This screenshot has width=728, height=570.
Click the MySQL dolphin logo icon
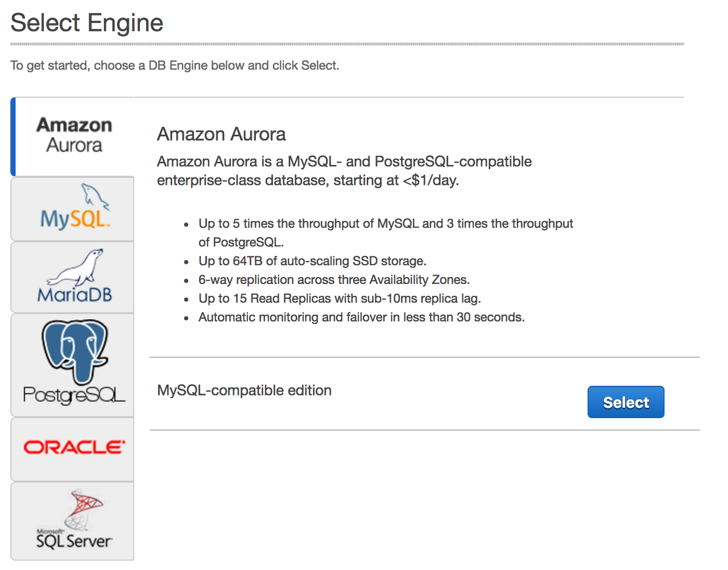click(x=95, y=197)
